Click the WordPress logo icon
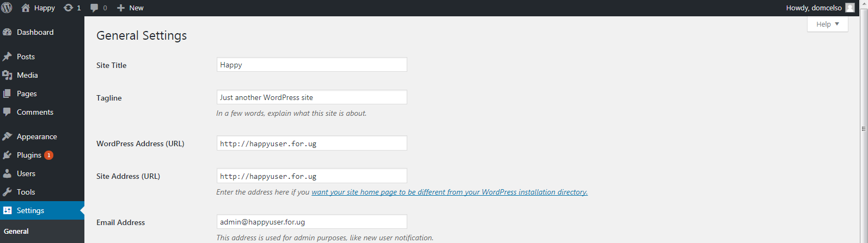Image resolution: width=868 pixels, height=243 pixels. click(7, 8)
